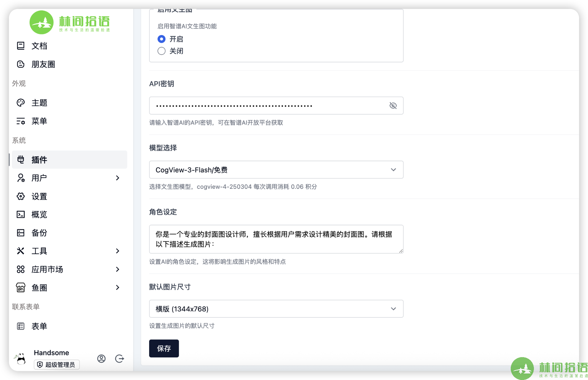This screenshot has height=380, width=588.
Task: Expand the 应用市场 submenu chevron
Action: 118,269
